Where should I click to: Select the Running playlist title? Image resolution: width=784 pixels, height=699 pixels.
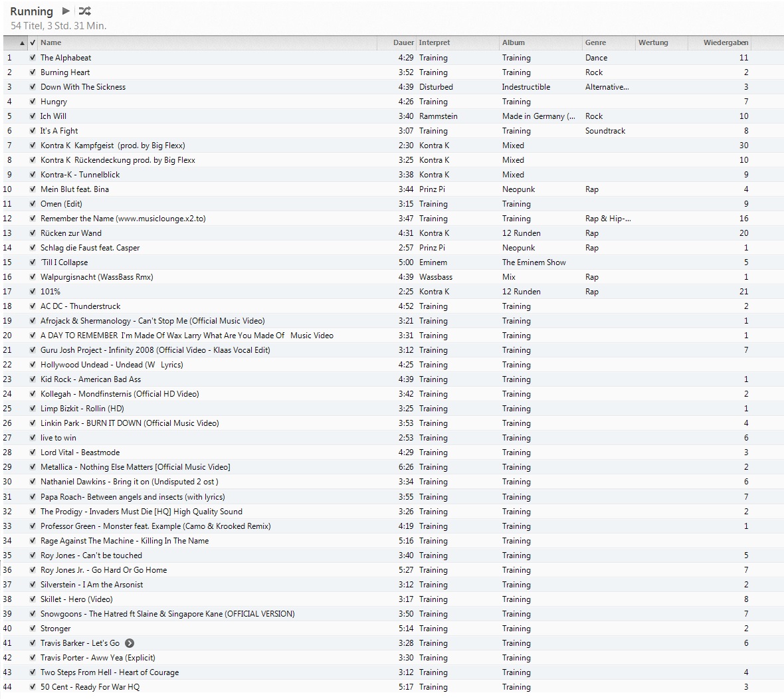coord(31,11)
